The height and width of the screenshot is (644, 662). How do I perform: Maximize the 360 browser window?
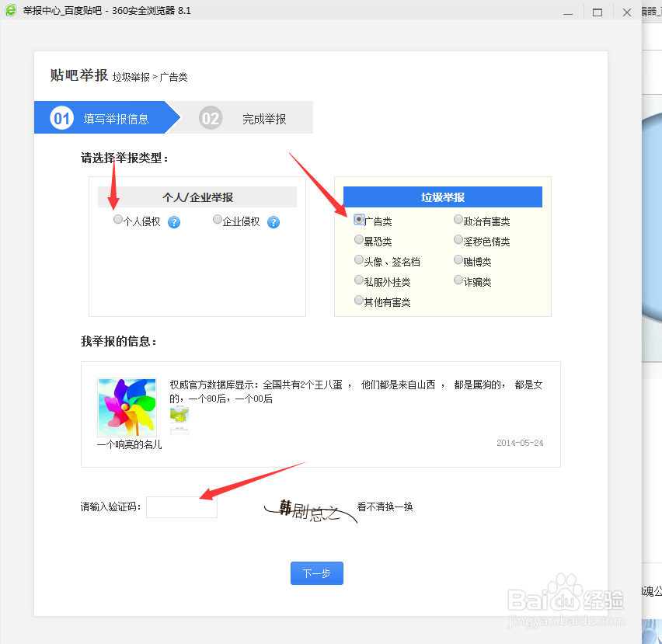pyautogui.click(x=598, y=12)
